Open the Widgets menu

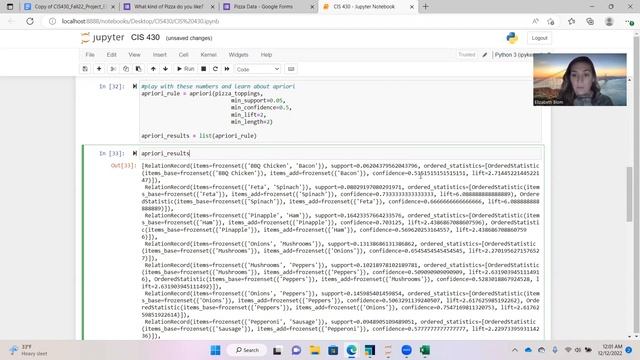[238, 55]
